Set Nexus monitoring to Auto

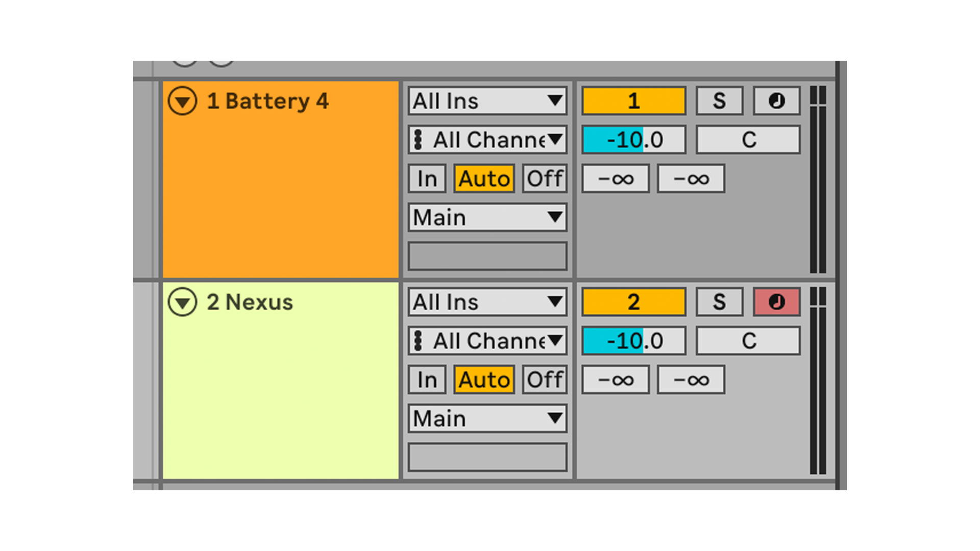(x=484, y=380)
